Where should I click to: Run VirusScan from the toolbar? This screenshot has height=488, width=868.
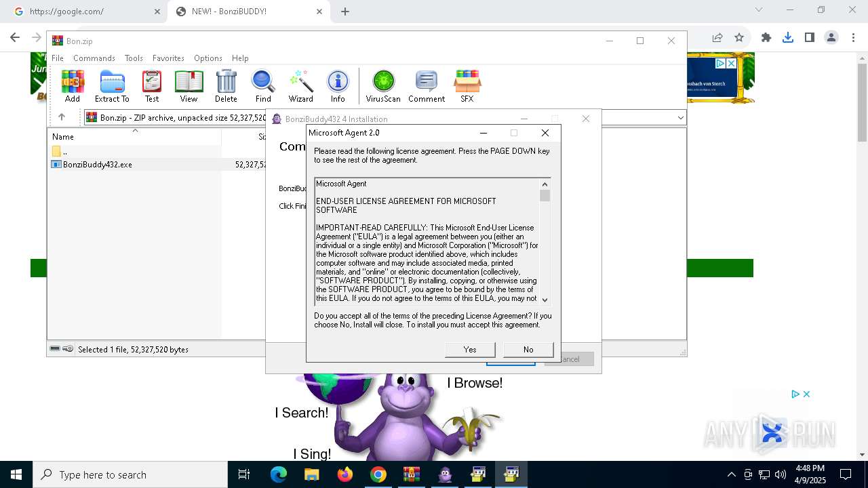(x=383, y=86)
